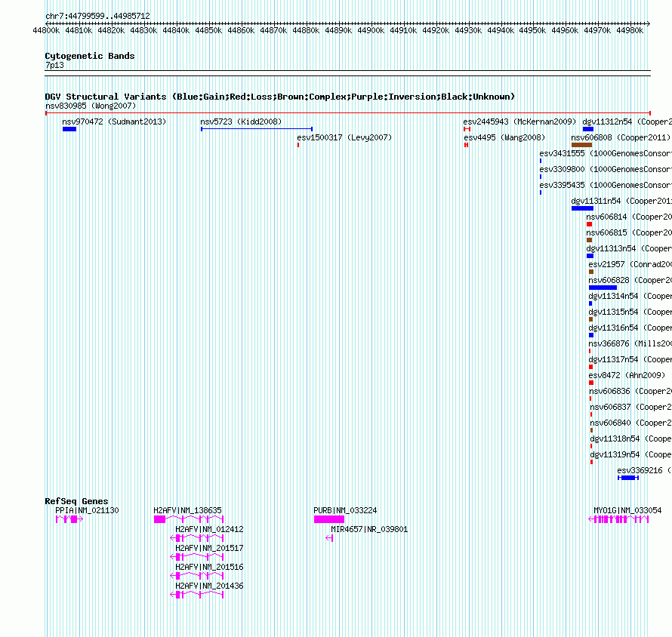Click the esv1500317 (Levy2007) label
This screenshot has width=672, height=637.
[x=344, y=137]
